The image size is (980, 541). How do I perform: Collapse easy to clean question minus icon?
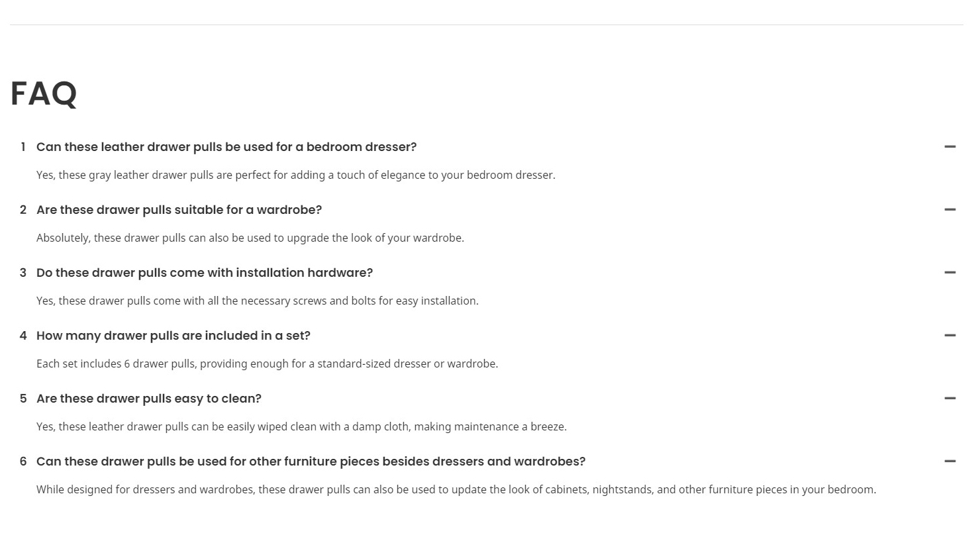950,398
